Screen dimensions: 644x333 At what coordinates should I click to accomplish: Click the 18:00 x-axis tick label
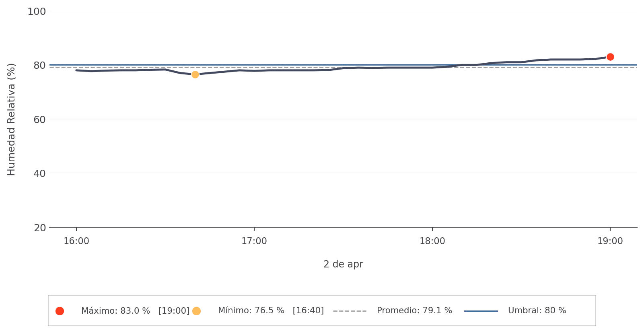coord(432,241)
